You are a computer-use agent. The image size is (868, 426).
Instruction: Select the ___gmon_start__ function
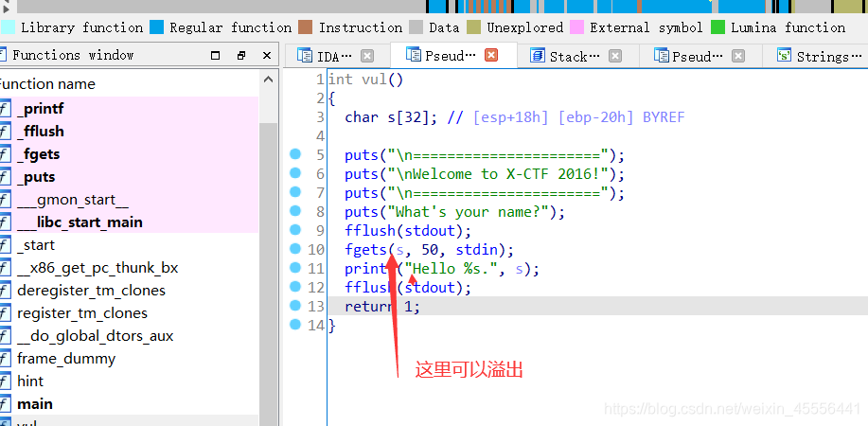coord(129,200)
